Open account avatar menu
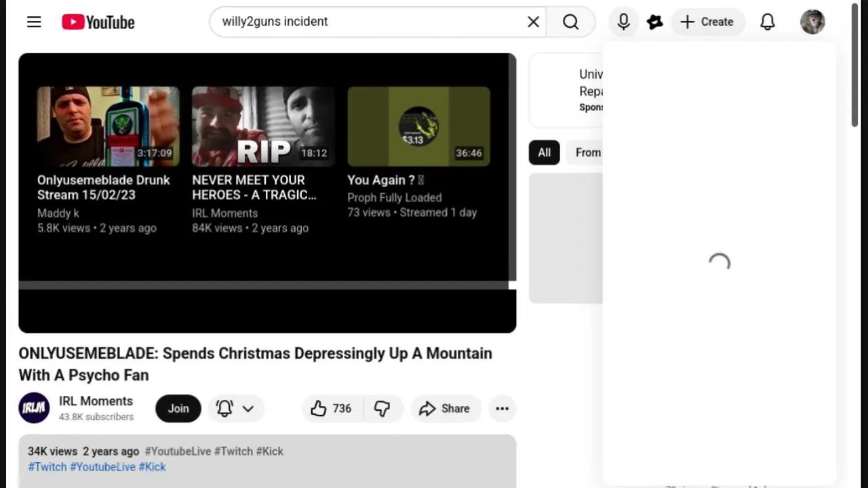 tap(812, 22)
